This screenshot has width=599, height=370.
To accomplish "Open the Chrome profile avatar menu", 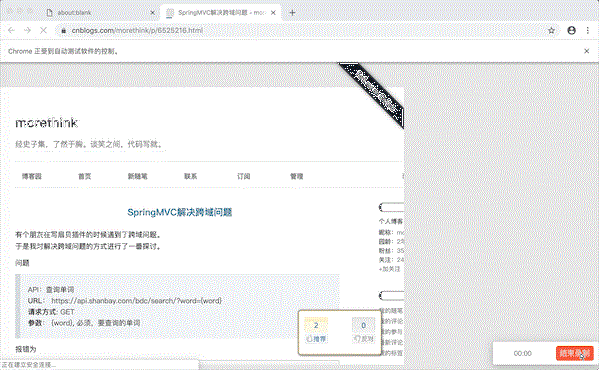I will pyautogui.click(x=571, y=31).
